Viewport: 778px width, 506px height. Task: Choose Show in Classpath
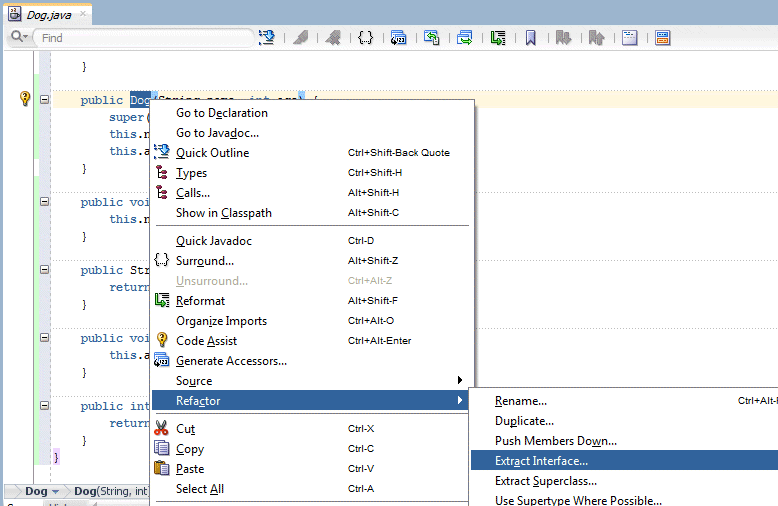[313, 213]
